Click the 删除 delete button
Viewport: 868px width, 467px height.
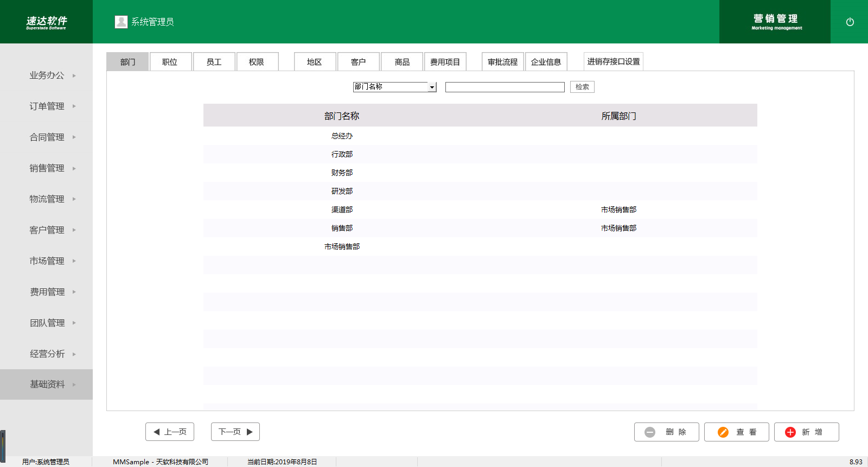tap(667, 432)
